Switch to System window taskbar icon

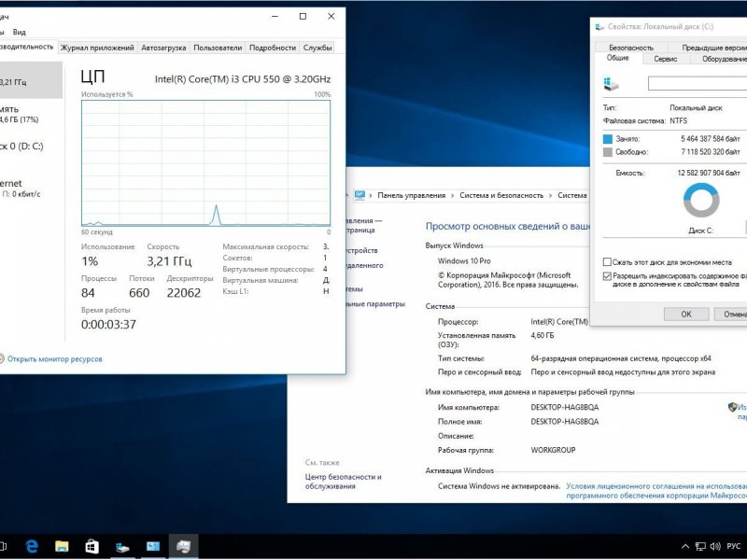tap(153, 546)
